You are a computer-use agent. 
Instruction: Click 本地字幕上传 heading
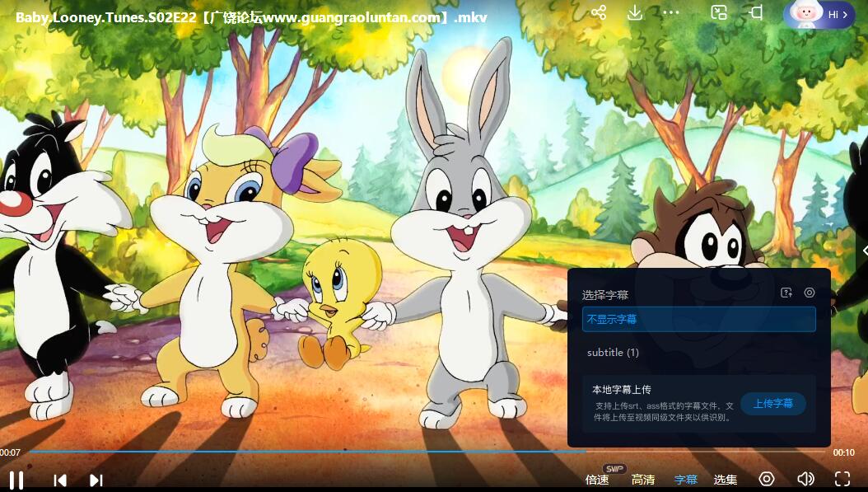pos(621,390)
